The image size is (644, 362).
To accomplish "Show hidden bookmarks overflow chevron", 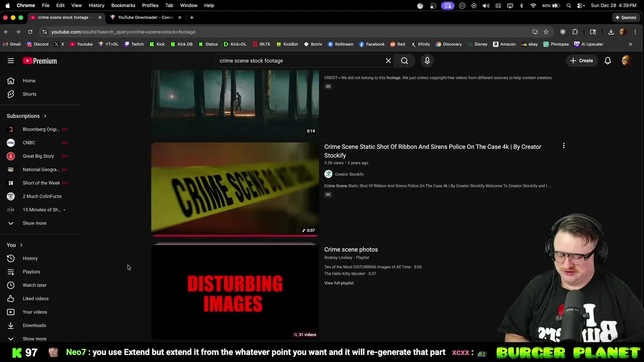I will [x=630, y=44].
